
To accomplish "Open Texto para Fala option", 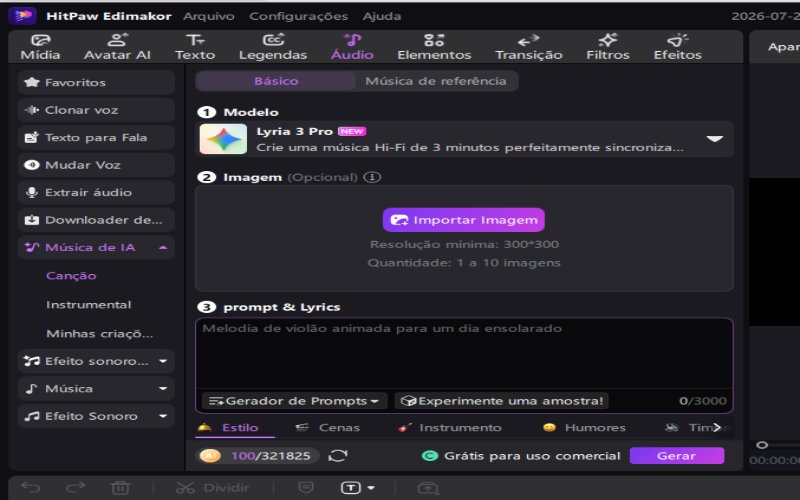I will (96, 137).
